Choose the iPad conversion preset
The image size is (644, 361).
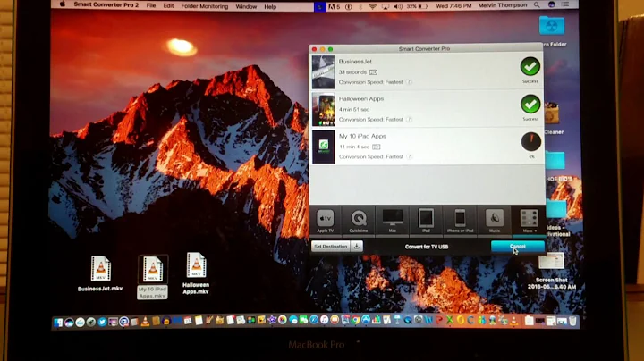click(426, 222)
